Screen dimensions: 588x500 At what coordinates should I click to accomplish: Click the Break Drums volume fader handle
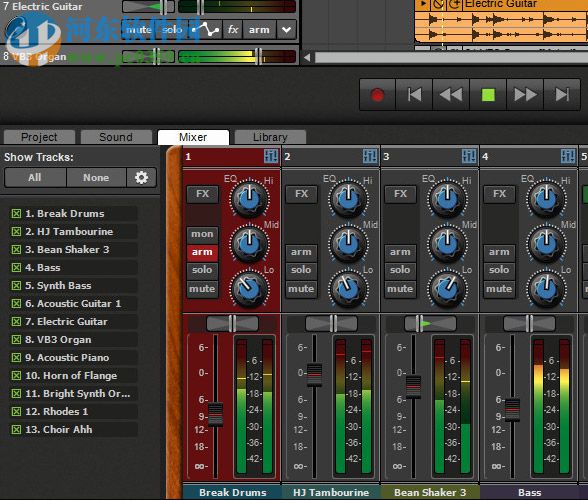point(216,414)
